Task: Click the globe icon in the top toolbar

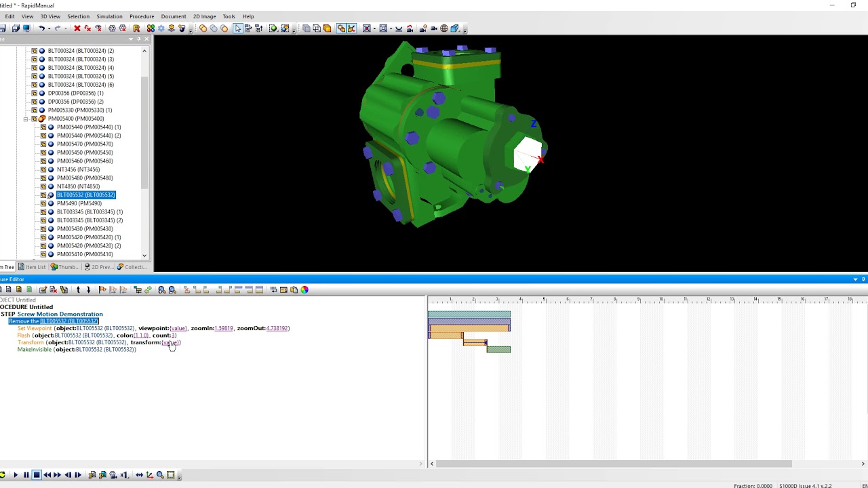Action: 444,28
